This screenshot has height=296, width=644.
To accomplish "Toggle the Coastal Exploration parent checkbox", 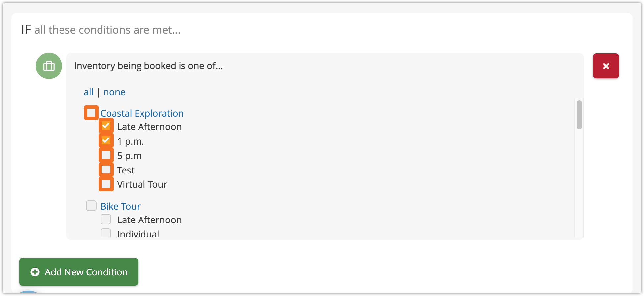I will click(91, 113).
